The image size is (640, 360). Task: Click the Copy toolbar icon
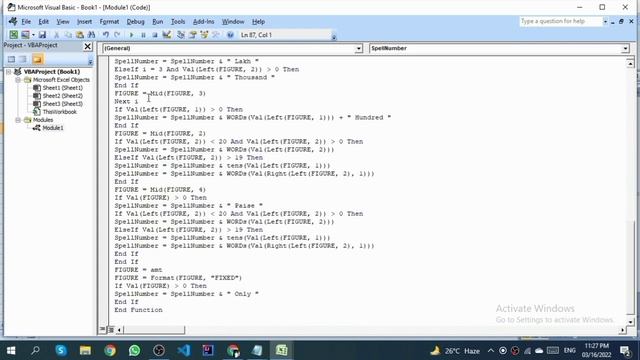point(68,35)
